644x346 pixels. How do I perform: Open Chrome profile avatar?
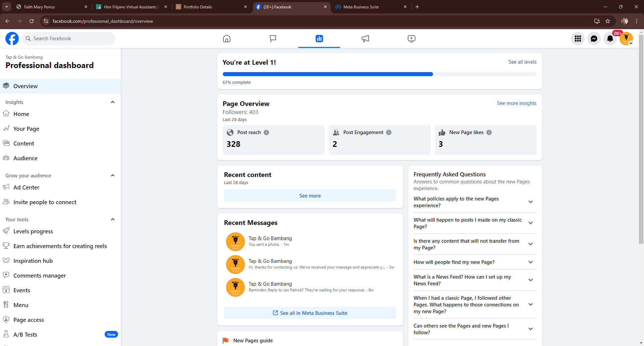click(625, 21)
